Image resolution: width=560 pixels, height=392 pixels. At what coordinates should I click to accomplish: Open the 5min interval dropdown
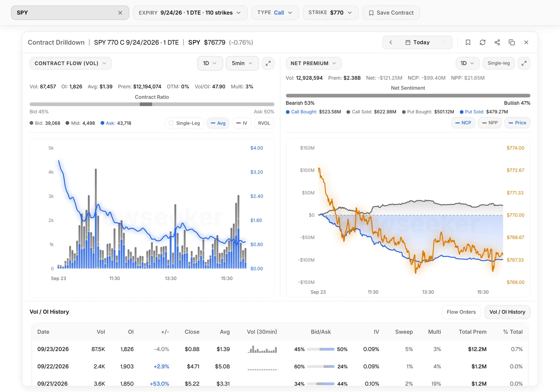coord(242,63)
